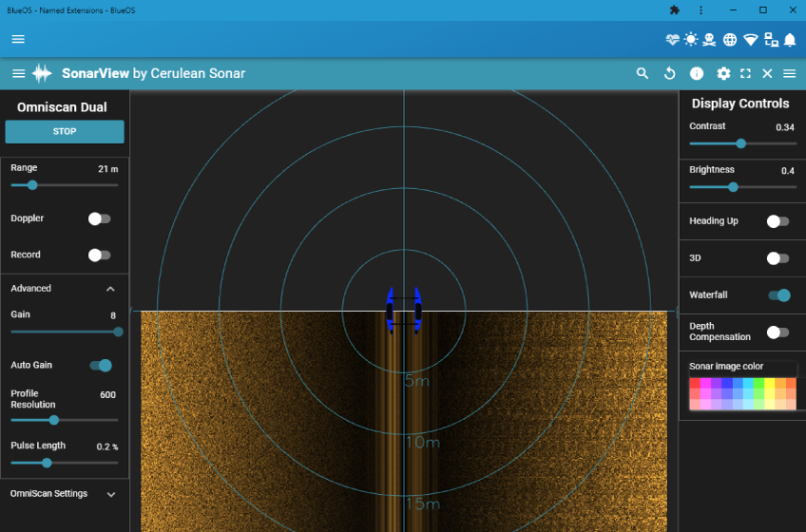This screenshot has width=806, height=532.
Task: Click the SonarView search magnifier icon
Action: (x=643, y=73)
